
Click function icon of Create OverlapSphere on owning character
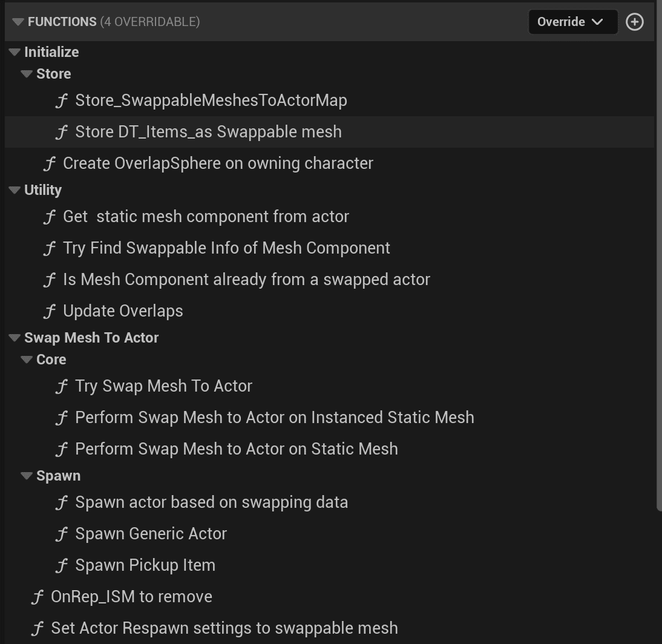point(50,164)
